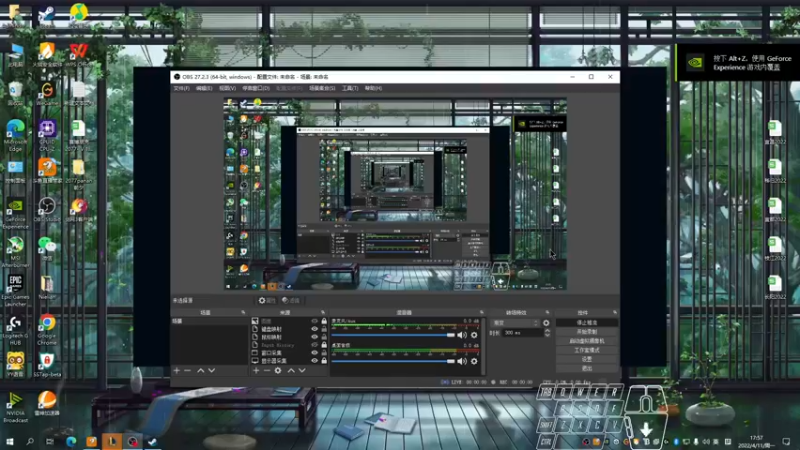Pop out the 混音器 dock panel
The image size is (800, 450).
pyautogui.click(x=482, y=312)
